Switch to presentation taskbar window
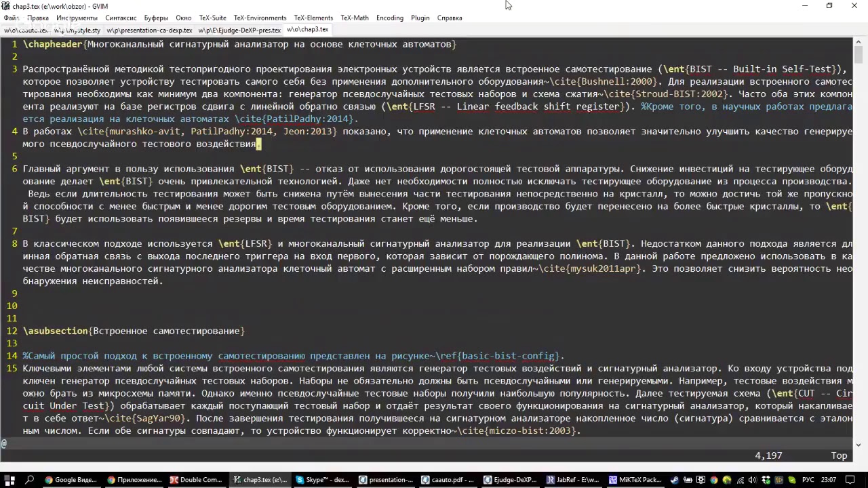Viewport: 868px width, 488px height. click(386, 480)
